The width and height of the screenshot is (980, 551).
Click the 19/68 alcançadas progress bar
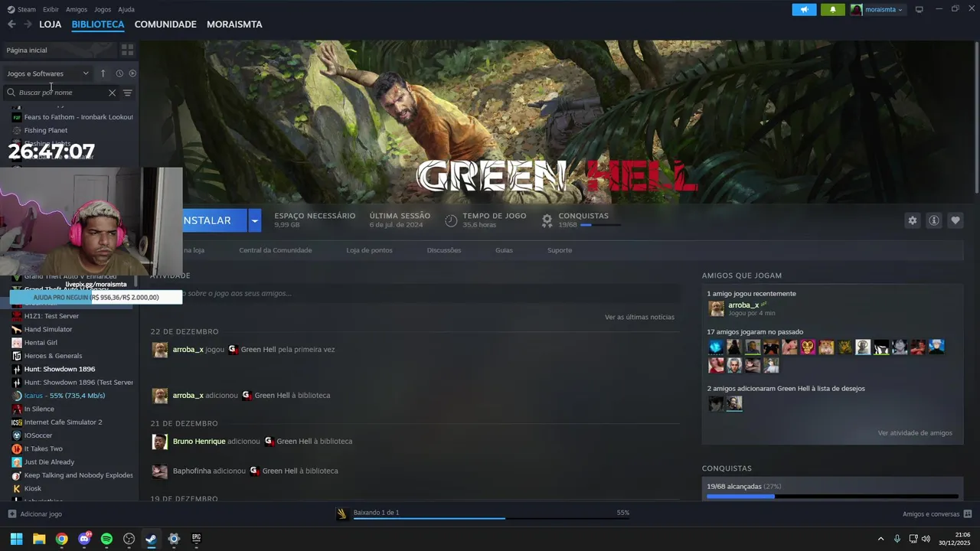pyautogui.click(x=832, y=496)
